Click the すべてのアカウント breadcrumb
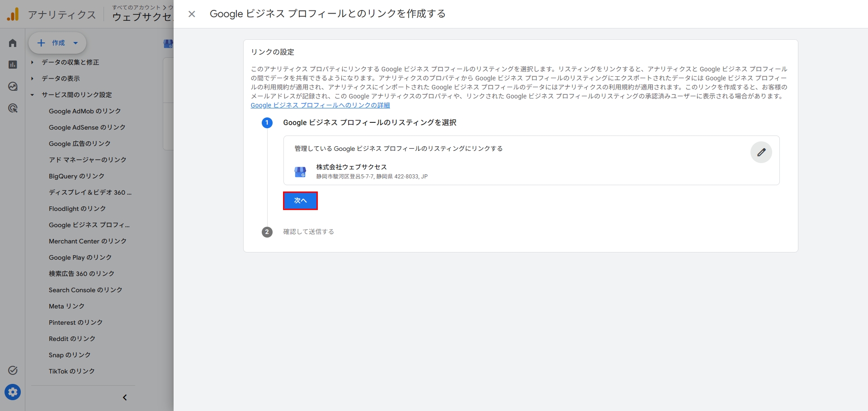Image resolution: width=868 pixels, height=411 pixels. tap(137, 7)
